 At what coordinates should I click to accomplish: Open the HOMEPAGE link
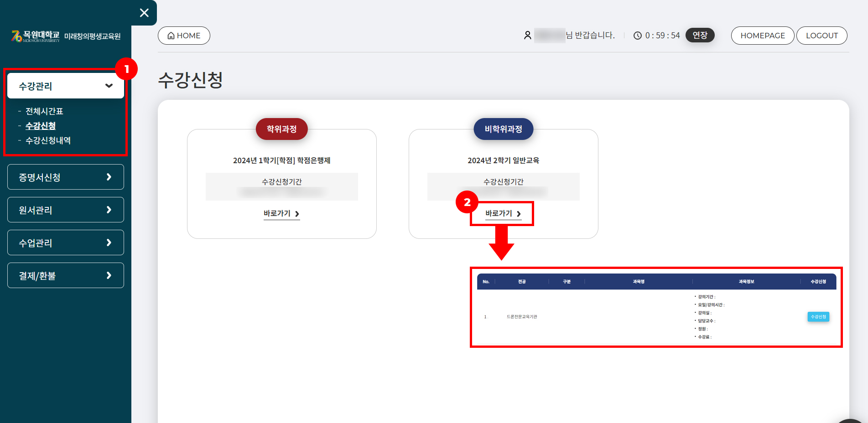coord(763,36)
